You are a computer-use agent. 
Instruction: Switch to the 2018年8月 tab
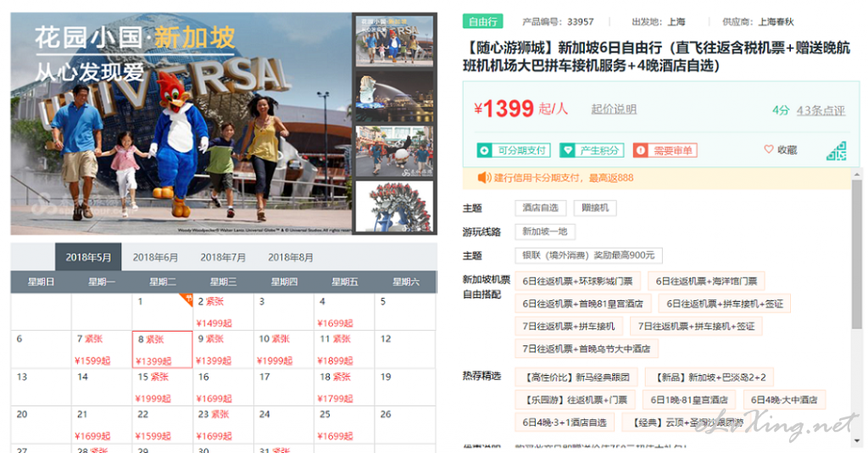click(291, 258)
